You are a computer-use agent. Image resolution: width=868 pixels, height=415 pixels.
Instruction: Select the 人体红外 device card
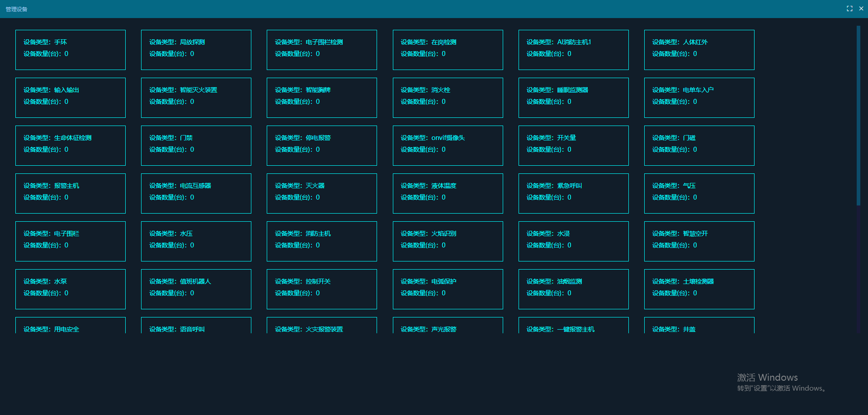(x=699, y=50)
